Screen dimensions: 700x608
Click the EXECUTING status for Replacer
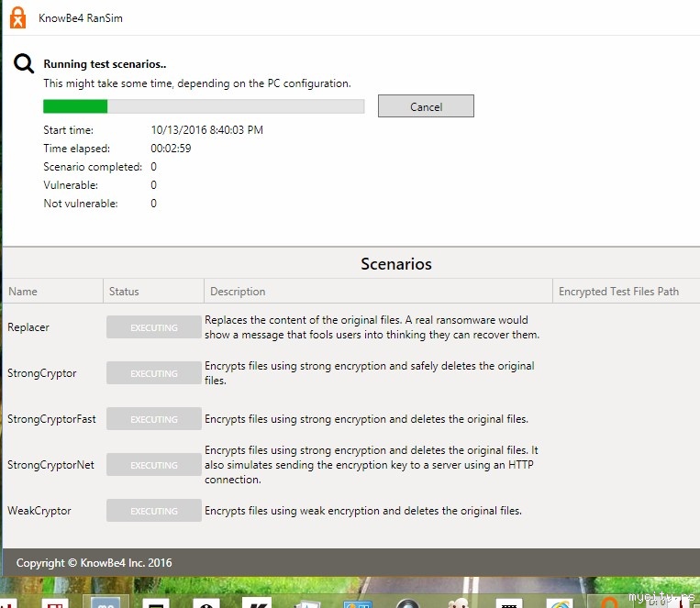153,327
